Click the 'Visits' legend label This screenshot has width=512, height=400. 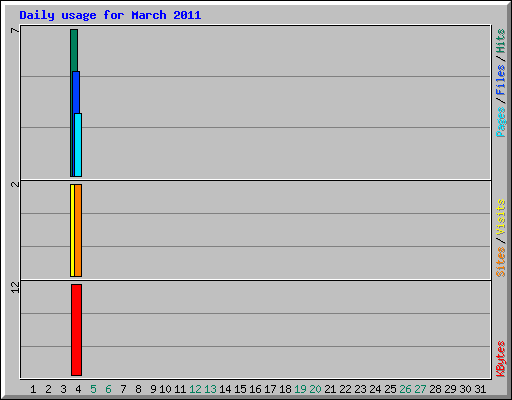pos(501,217)
